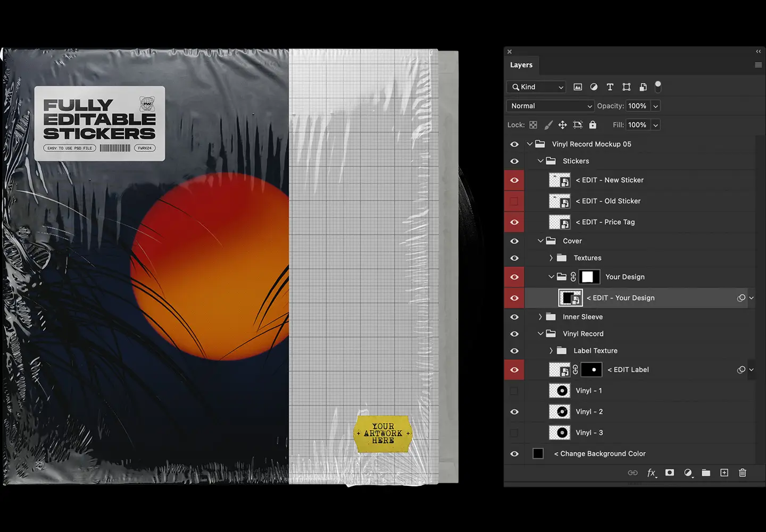This screenshot has height=532, width=766.
Task: Delete the selected layer via trash icon
Action: (743, 472)
